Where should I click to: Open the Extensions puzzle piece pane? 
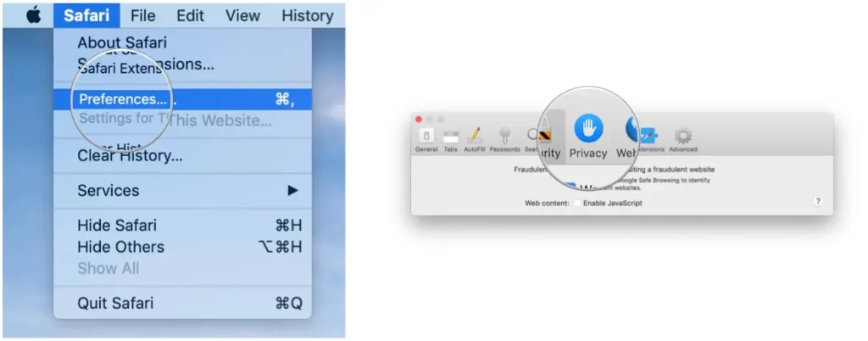tap(648, 139)
